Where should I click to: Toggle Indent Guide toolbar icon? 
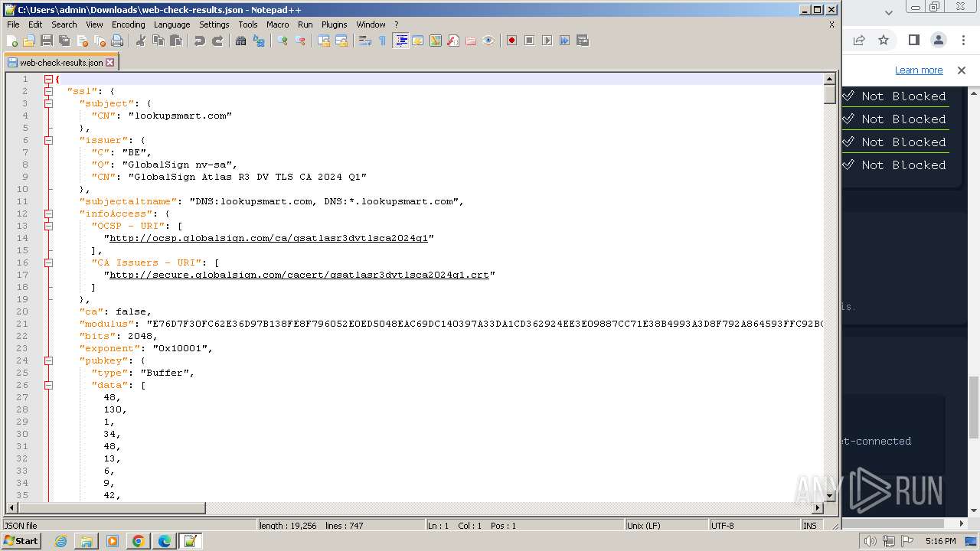[x=400, y=41]
